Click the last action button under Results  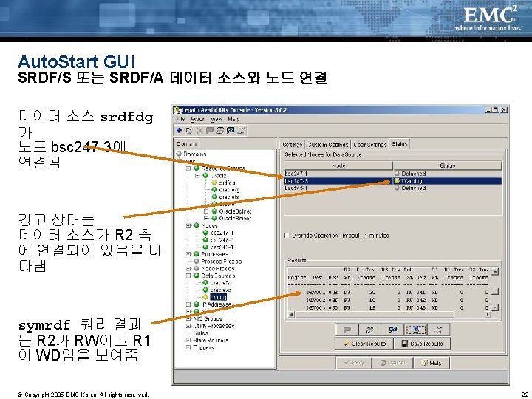[439, 330]
